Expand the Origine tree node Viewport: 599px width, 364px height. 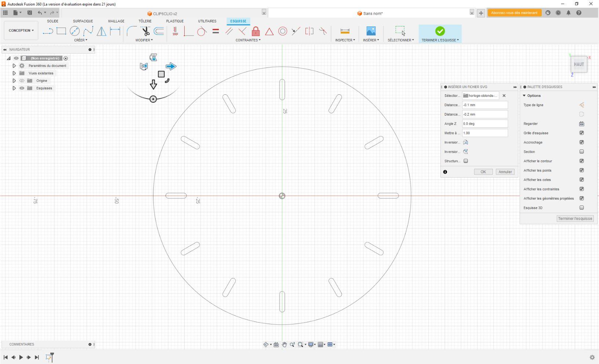(14, 80)
